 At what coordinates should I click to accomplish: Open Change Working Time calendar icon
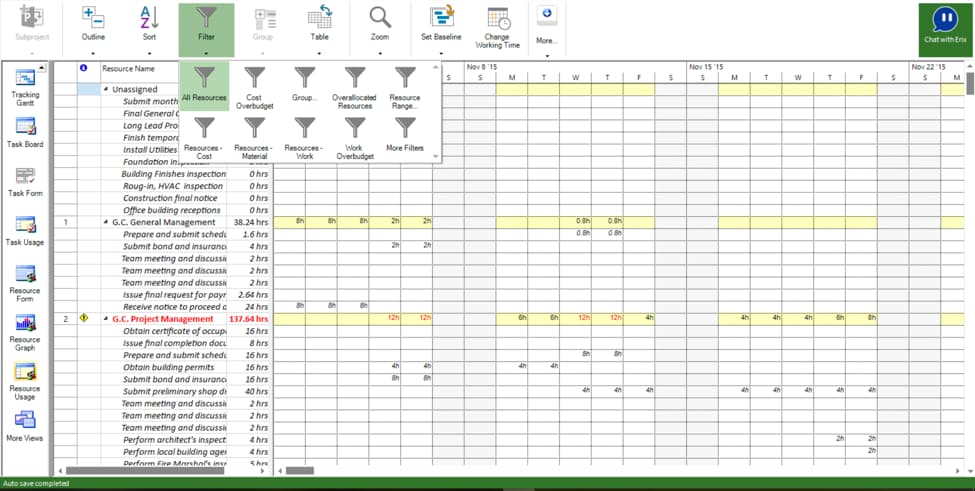coord(497,19)
